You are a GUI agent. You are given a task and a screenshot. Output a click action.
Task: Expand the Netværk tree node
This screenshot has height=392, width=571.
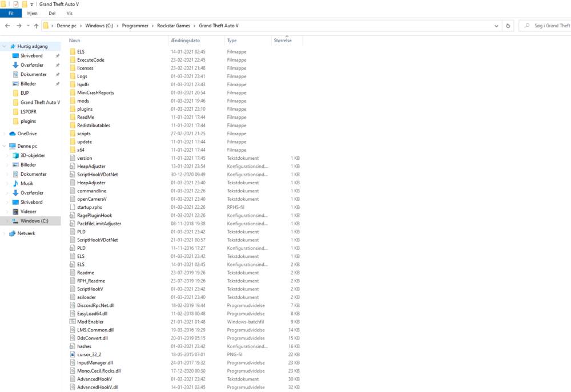point(5,233)
